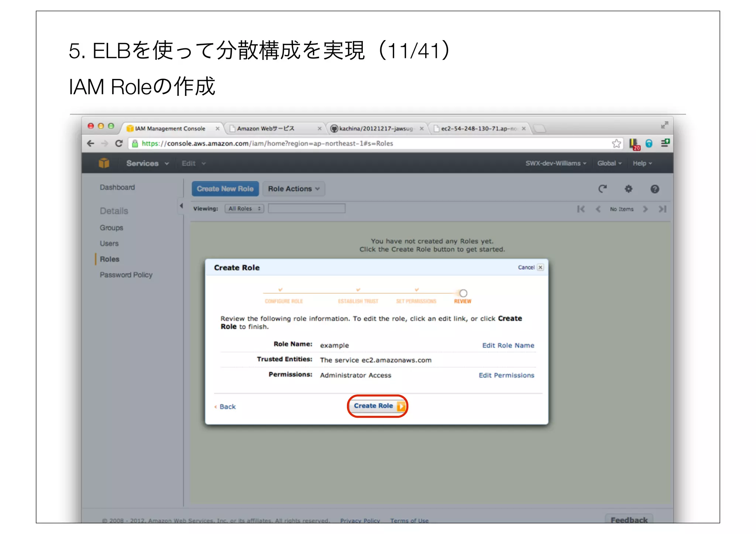The image size is (756, 534).
Task: Click the Edit Permissions link
Action: pos(506,375)
